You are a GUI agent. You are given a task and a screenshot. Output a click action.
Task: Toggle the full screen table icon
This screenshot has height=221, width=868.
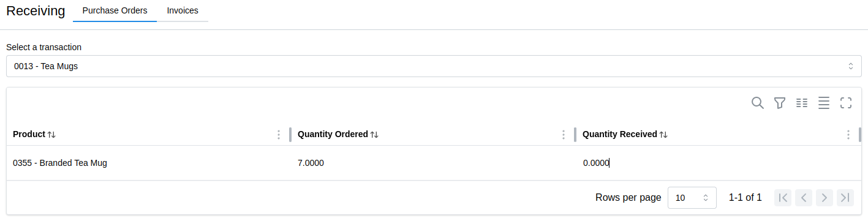846,103
